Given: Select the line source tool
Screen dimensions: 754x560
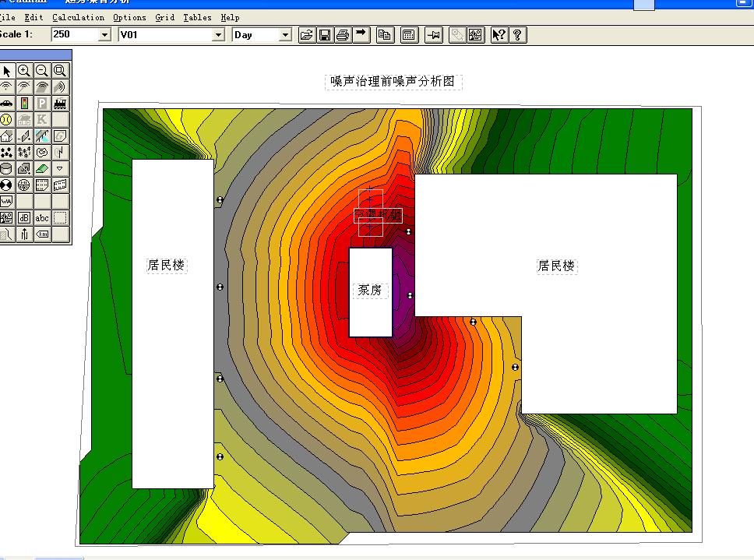Looking at the screenshot, I should click(x=24, y=87).
